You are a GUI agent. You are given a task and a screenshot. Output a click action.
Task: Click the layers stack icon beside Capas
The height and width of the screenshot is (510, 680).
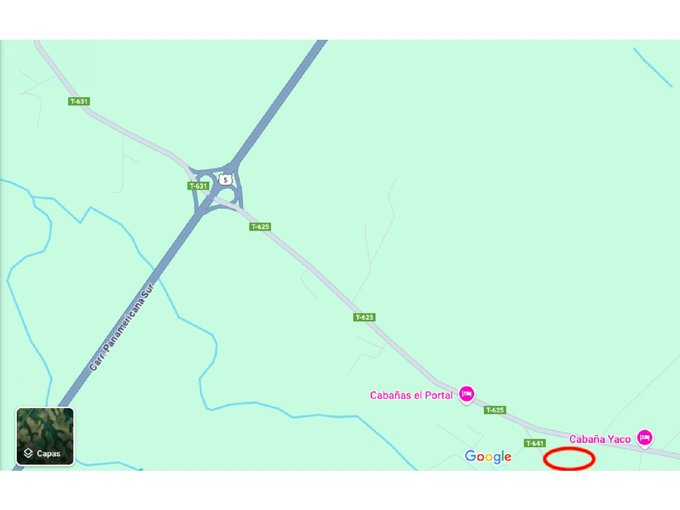(x=28, y=453)
